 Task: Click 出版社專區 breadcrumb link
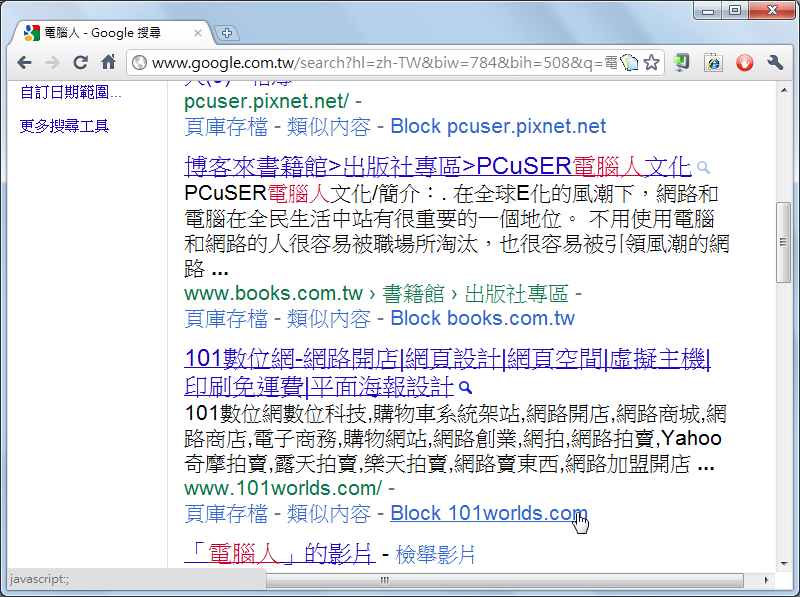click(x=516, y=294)
